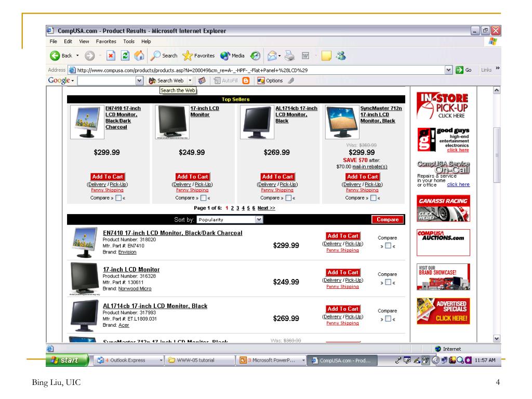Open the Search Web options dropdown arrow
Screen dimensions: 532x399
[x=190, y=81]
